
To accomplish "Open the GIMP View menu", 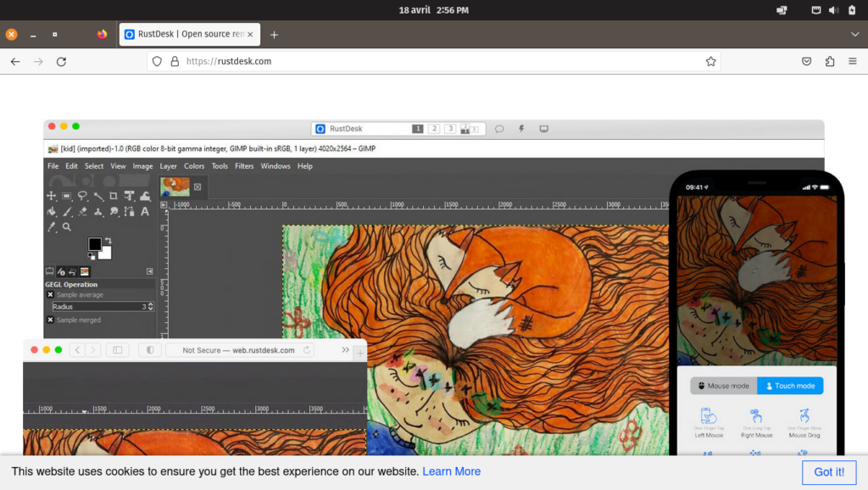I will point(118,166).
